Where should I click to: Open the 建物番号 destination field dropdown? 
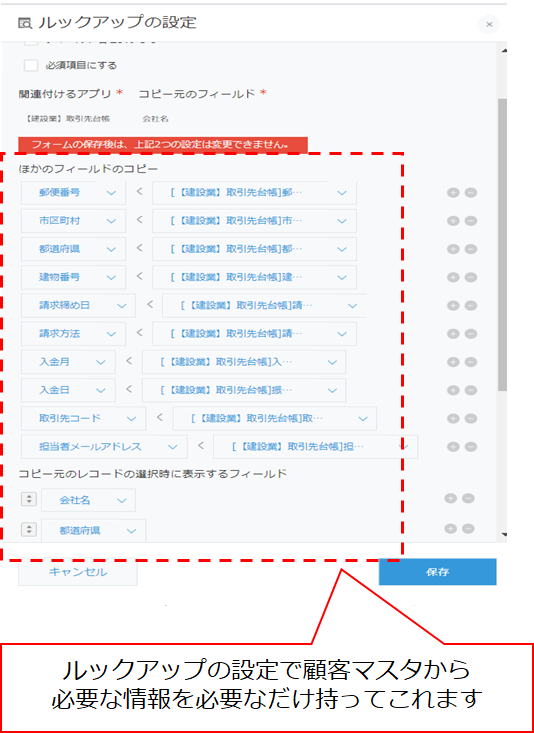pos(73,277)
